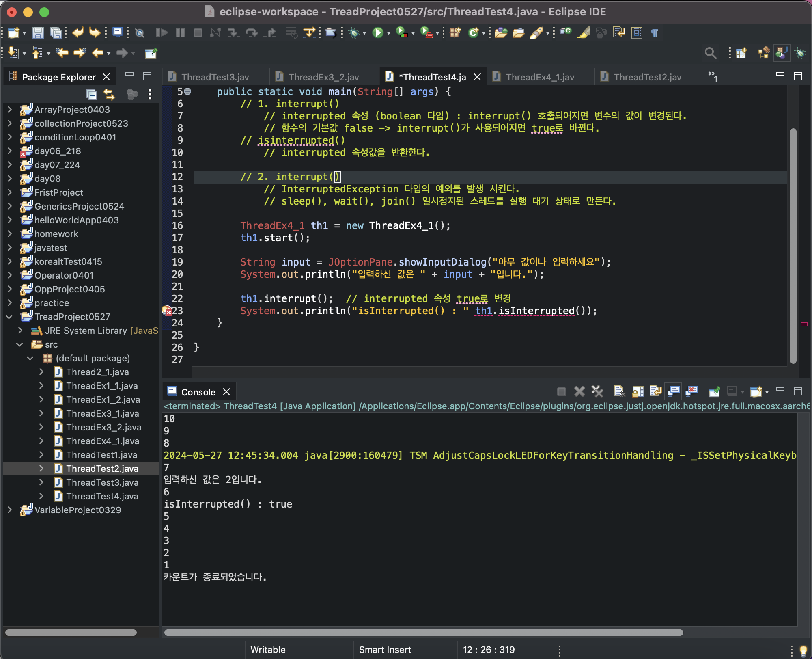Click the New Java Class icon
Viewport: 812px width, 659px height.
point(473,32)
